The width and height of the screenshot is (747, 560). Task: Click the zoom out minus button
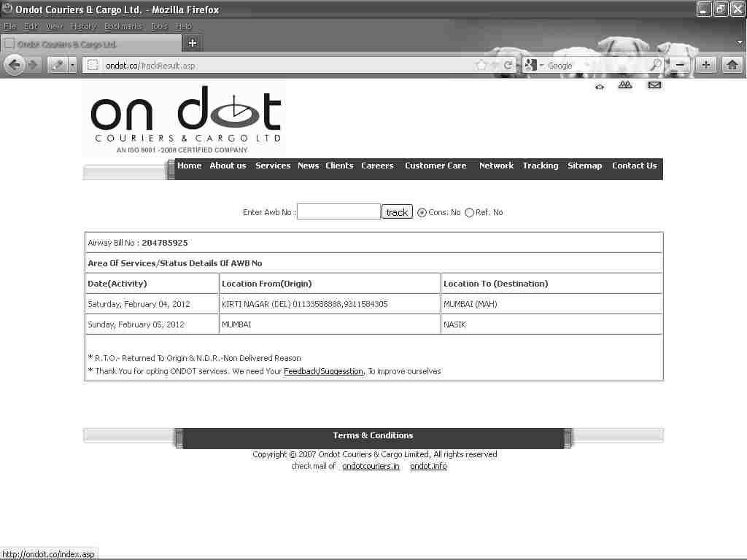click(x=680, y=65)
